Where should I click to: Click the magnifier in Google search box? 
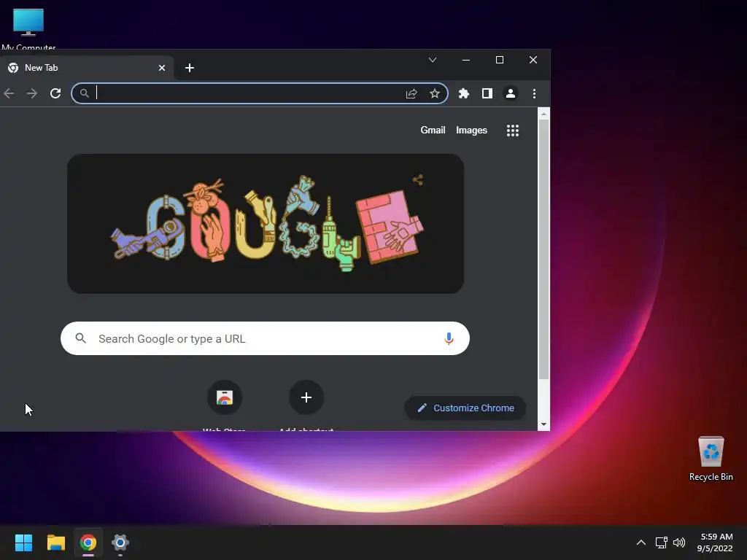click(x=81, y=338)
